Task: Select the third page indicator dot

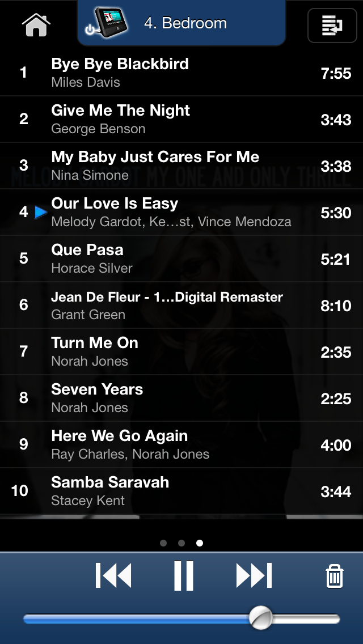Action: pos(200,543)
